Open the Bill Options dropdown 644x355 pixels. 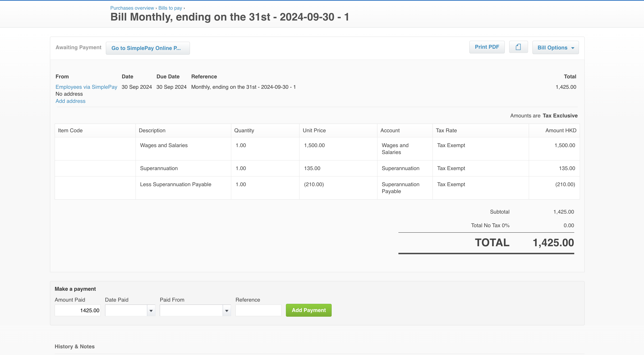coord(555,47)
